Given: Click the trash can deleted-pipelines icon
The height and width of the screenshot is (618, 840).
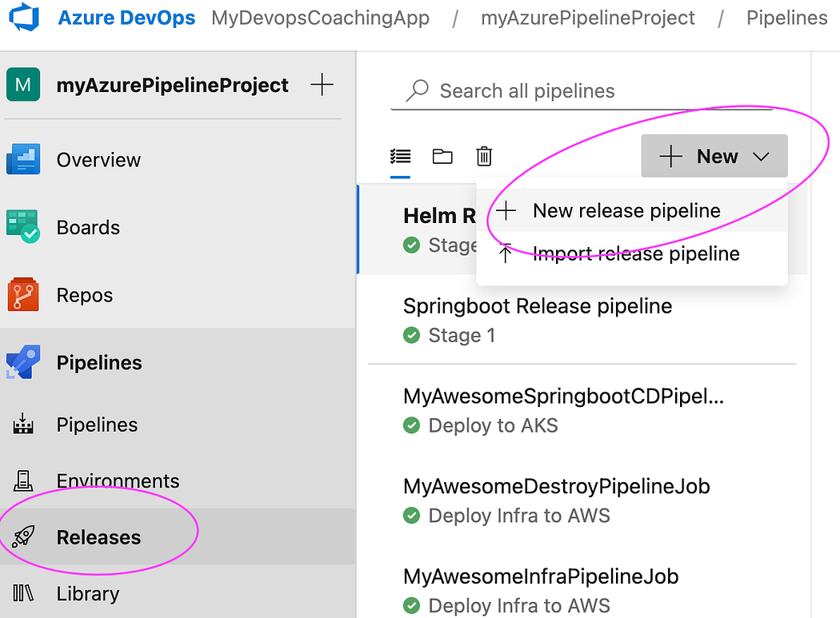Looking at the screenshot, I should pyautogui.click(x=484, y=156).
